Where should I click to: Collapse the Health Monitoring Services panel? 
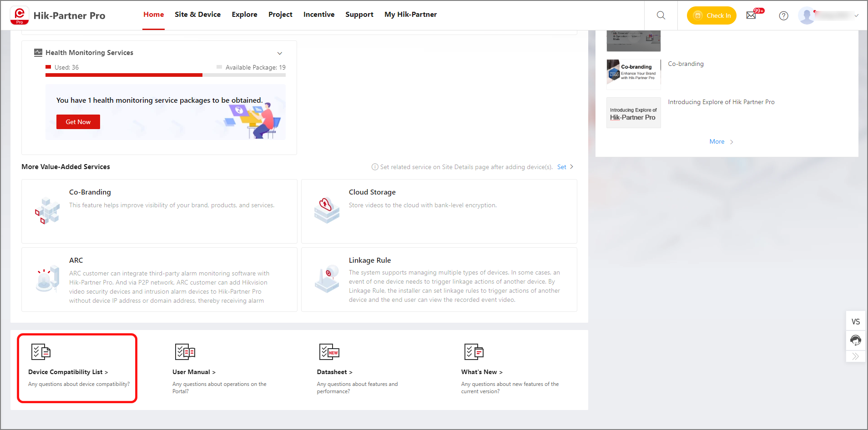280,53
